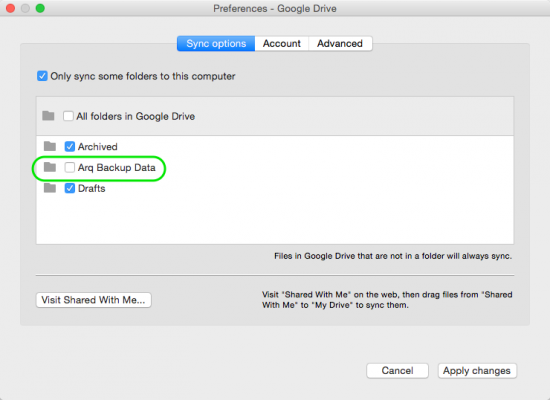550x400 pixels.
Task: Select the Archived folder label
Action: (98, 147)
